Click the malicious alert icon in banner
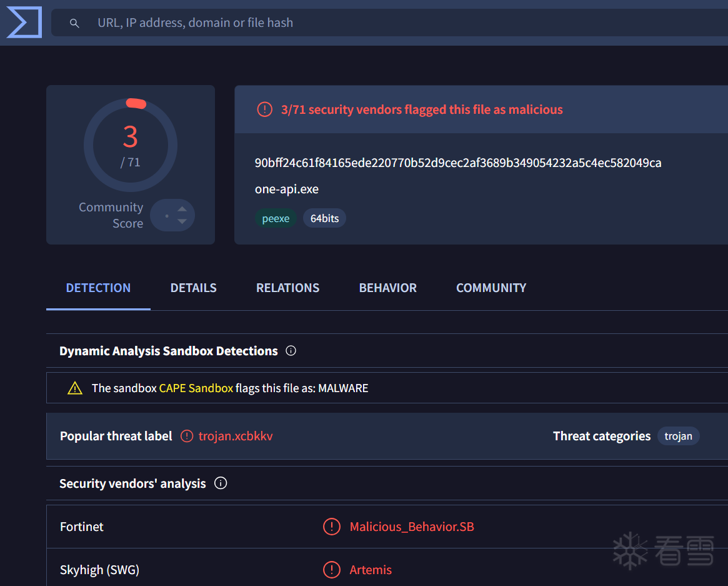Viewport: 728px width, 586px height. (x=265, y=109)
